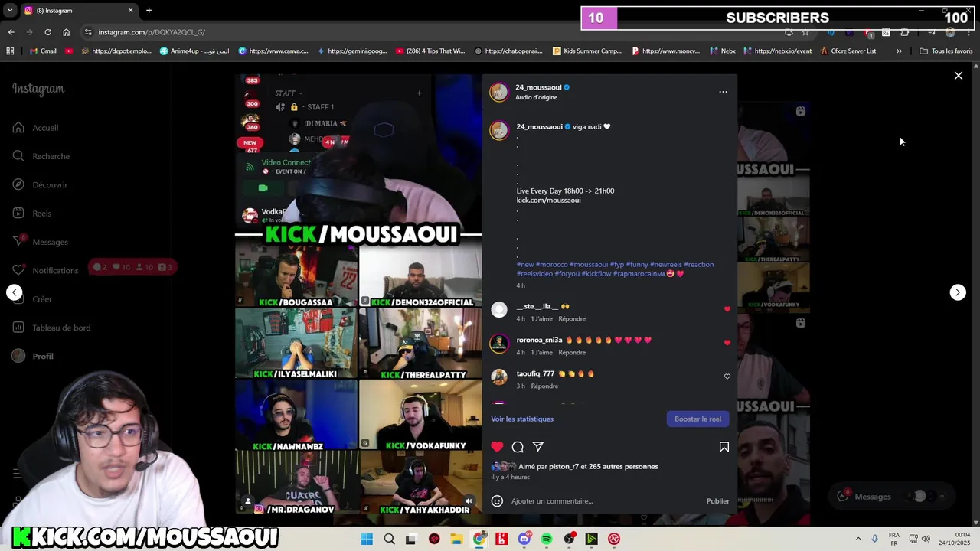The height and width of the screenshot is (551, 980).
Task: Share the post with the paper-plane icon
Action: pos(538,447)
